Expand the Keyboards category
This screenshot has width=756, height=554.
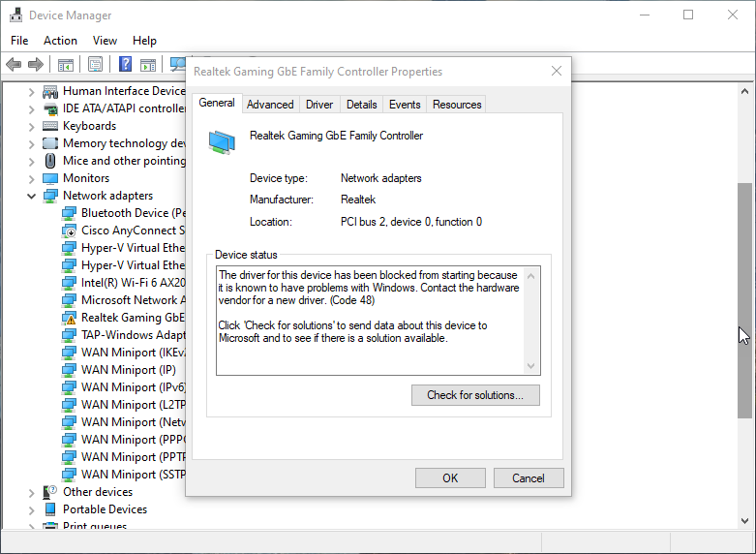[x=31, y=126]
